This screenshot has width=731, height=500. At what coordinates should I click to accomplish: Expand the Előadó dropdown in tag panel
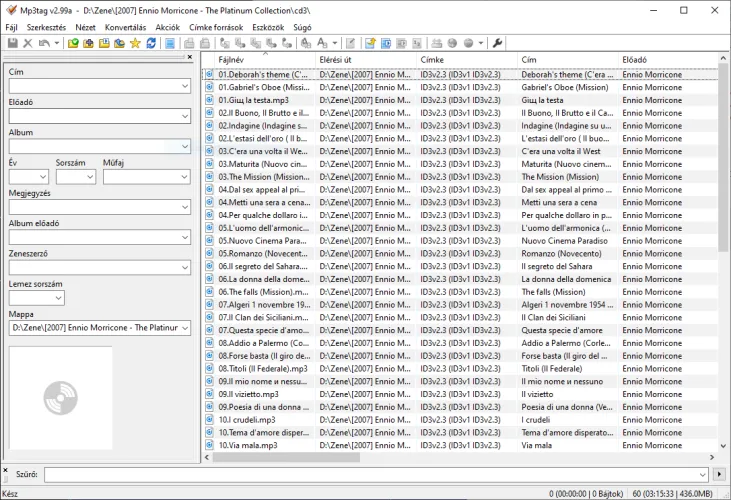point(184,117)
